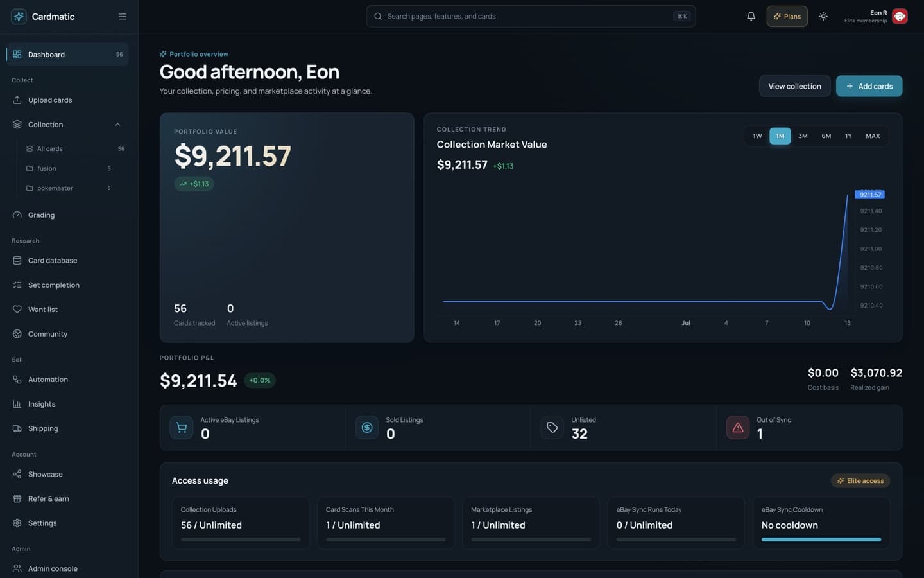Select the 3M chart range
Viewport: 924px width, 578px height.
click(803, 136)
